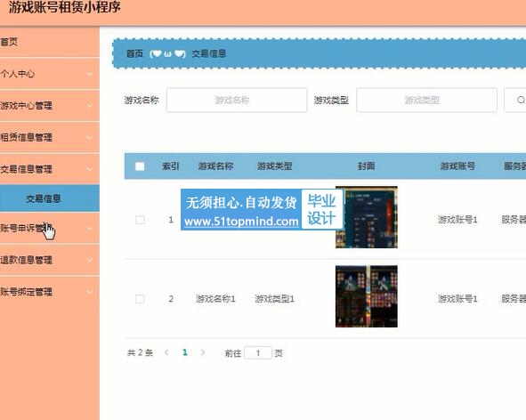Focus the 游戏名称 search field
Viewport: 526px width, 420px height.
(237, 100)
